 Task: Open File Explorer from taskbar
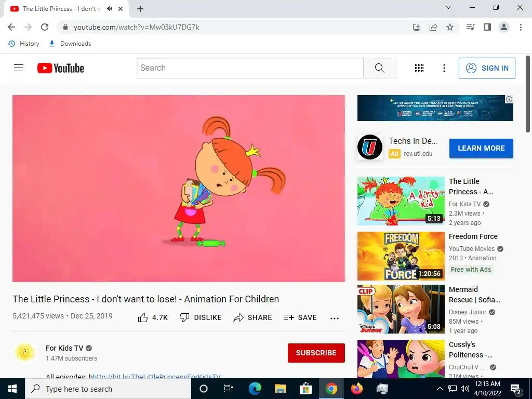[280, 389]
